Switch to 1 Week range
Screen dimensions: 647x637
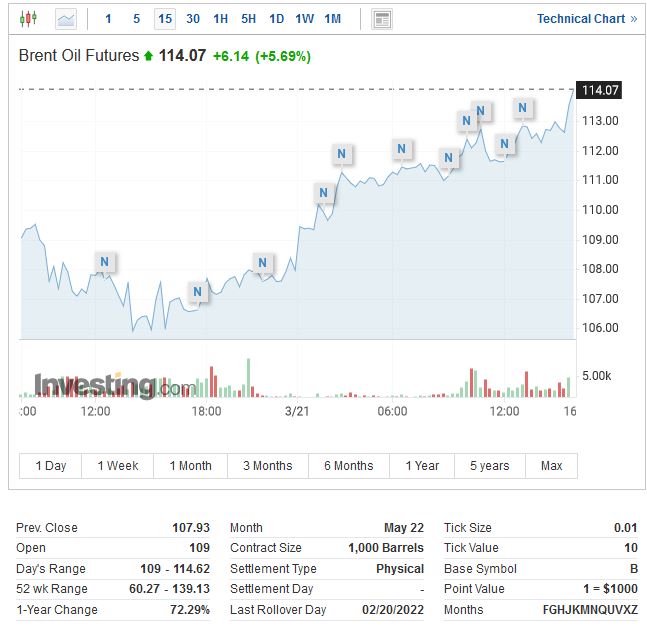point(118,465)
